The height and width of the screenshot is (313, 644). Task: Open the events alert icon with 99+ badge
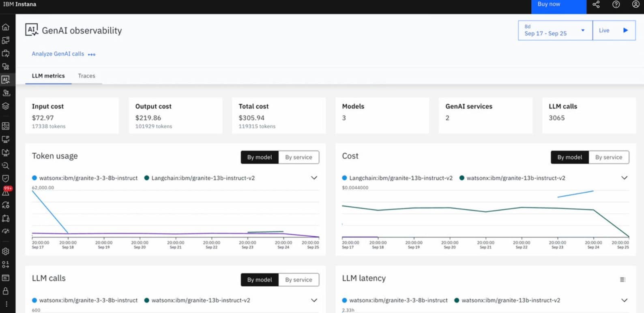[6, 191]
